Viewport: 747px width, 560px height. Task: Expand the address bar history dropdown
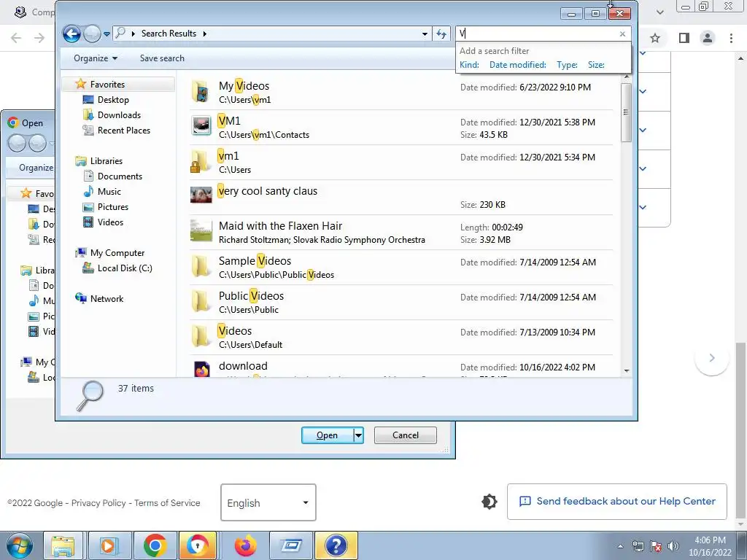coord(425,34)
